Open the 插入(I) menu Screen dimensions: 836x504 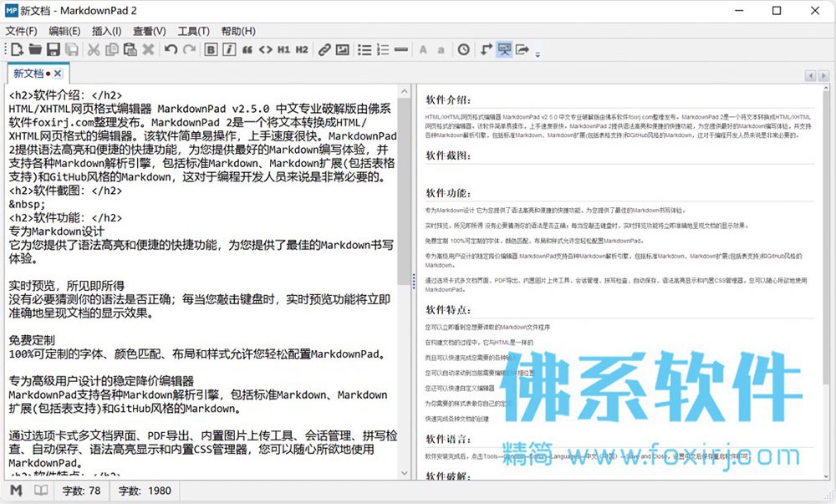pos(107,31)
